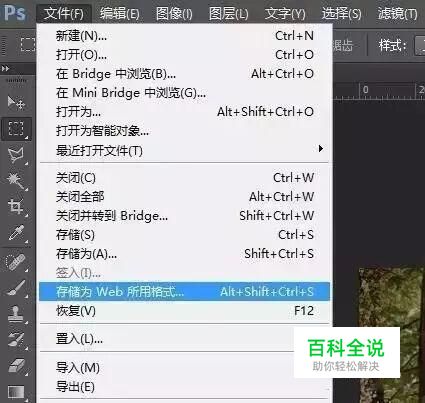Screen dimensions: 425x403
Task: Select the Eraser tool
Action: [16, 365]
